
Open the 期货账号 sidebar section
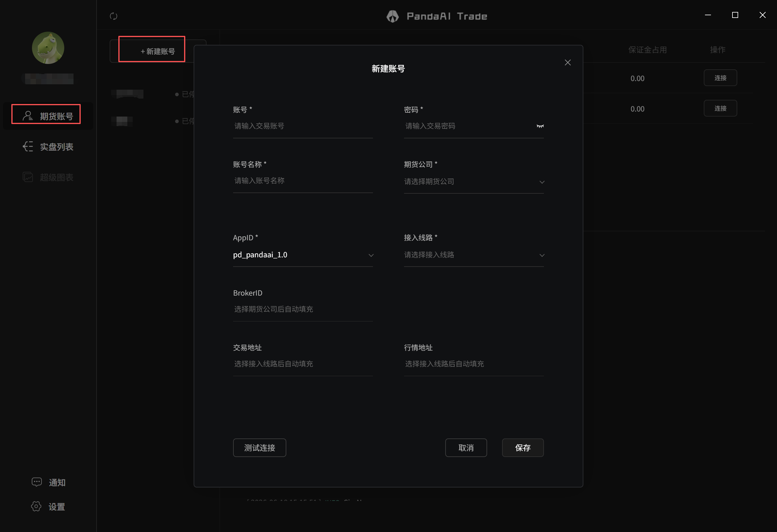pyautogui.click(x=48, y=116)
